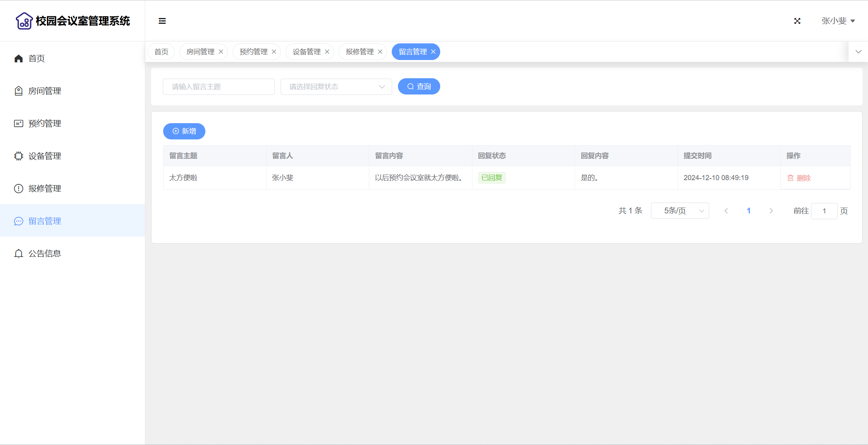The height and width of the screenshot is (445, 868).
Task: Click the 查询 search button
Action: click(x=419, y=87)
